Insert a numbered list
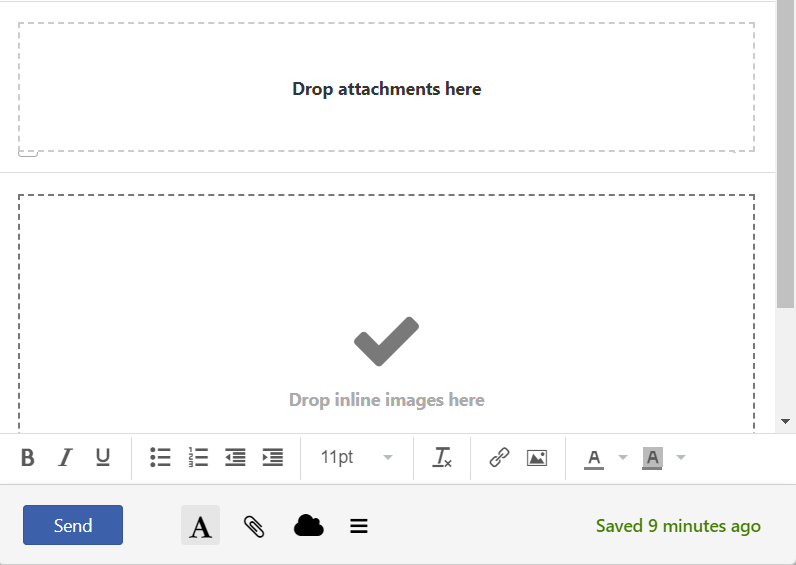The width and height of the screenshot is (796, 565). (x=198, y=458)
